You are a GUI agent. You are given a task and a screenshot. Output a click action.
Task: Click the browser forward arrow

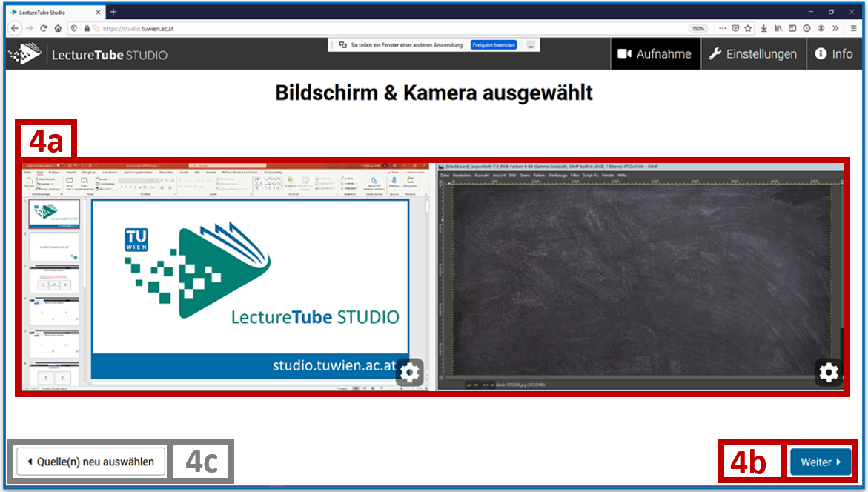30,28
